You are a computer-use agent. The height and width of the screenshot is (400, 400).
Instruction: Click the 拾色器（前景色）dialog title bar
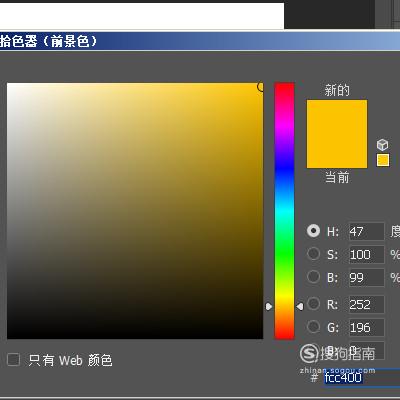click(x=200, y=41)
